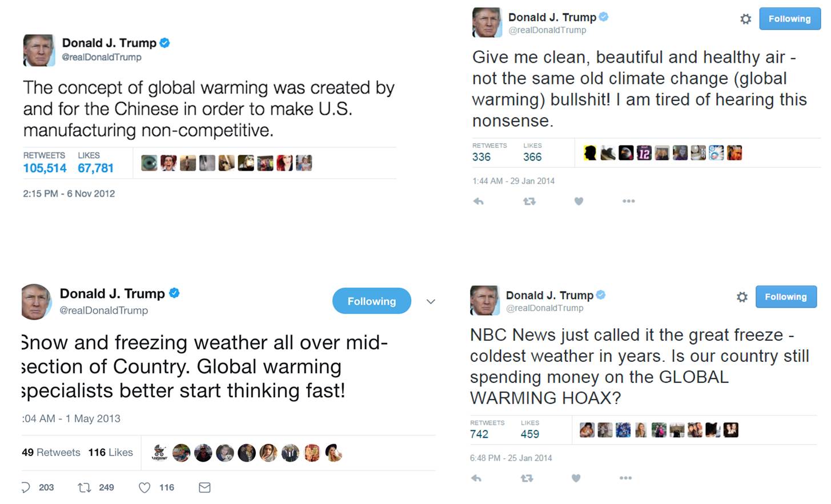Toggle the heart showing 116 on snow tweet

click(x=145, y=487)
